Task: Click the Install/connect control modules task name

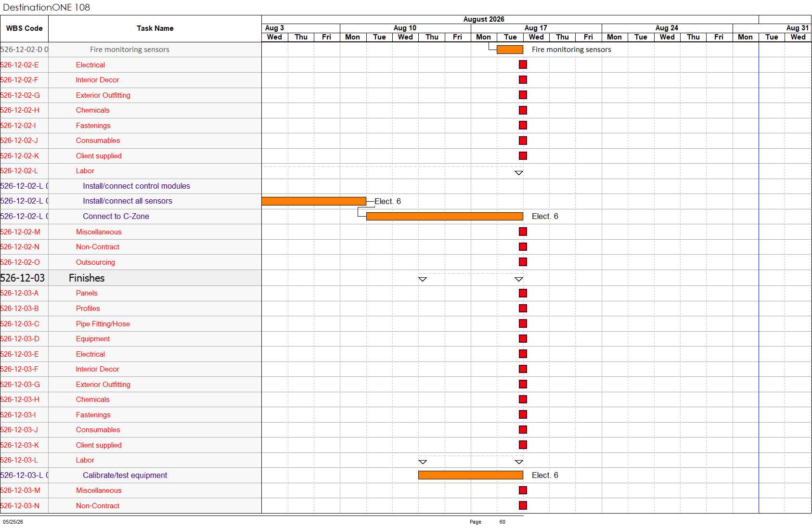Action: (x=136, y=186)
